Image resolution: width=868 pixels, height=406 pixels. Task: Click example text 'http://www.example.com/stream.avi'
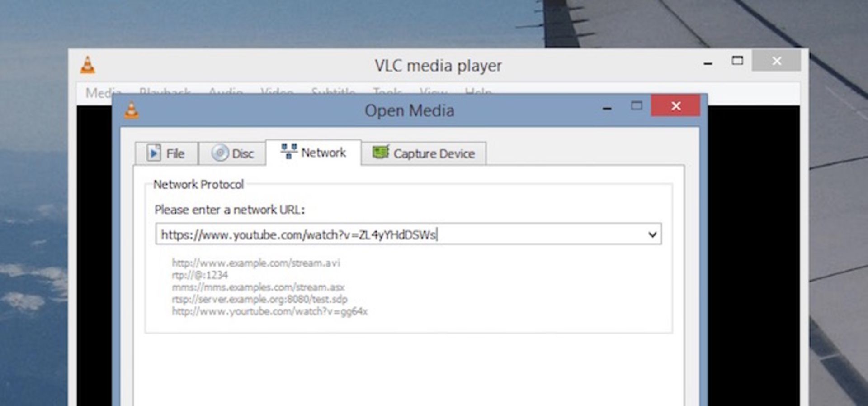(x=256, y=263)
